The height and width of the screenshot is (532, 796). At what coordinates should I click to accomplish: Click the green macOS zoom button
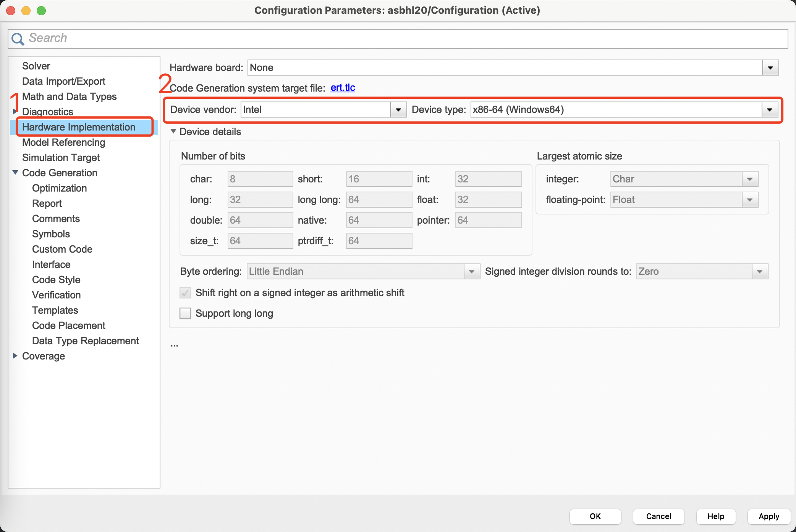(x=41, y=10)
